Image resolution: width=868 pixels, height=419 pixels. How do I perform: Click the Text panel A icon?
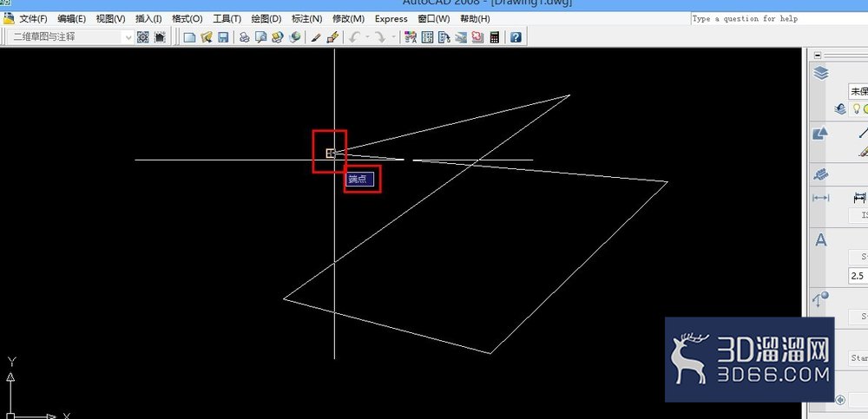click(x=821, y=239)
